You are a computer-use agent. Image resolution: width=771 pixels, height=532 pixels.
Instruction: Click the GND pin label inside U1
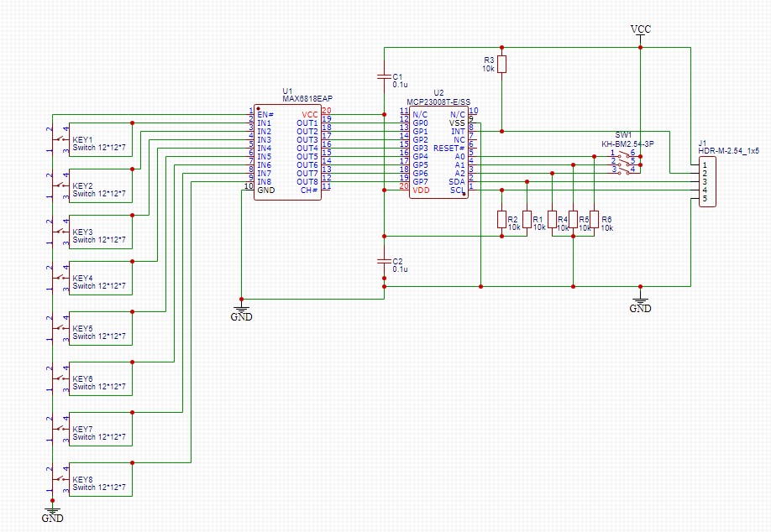pyautogui.click(x=266, y=190)
